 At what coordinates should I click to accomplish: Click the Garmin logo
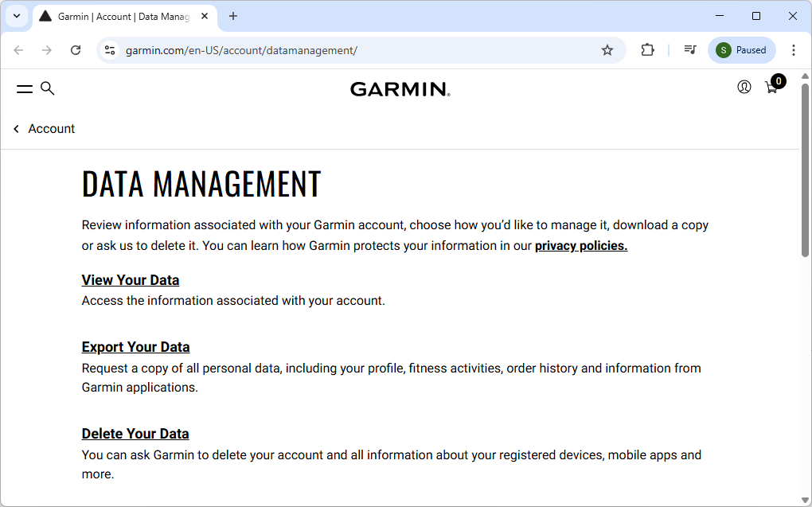[x=400, y=88]
